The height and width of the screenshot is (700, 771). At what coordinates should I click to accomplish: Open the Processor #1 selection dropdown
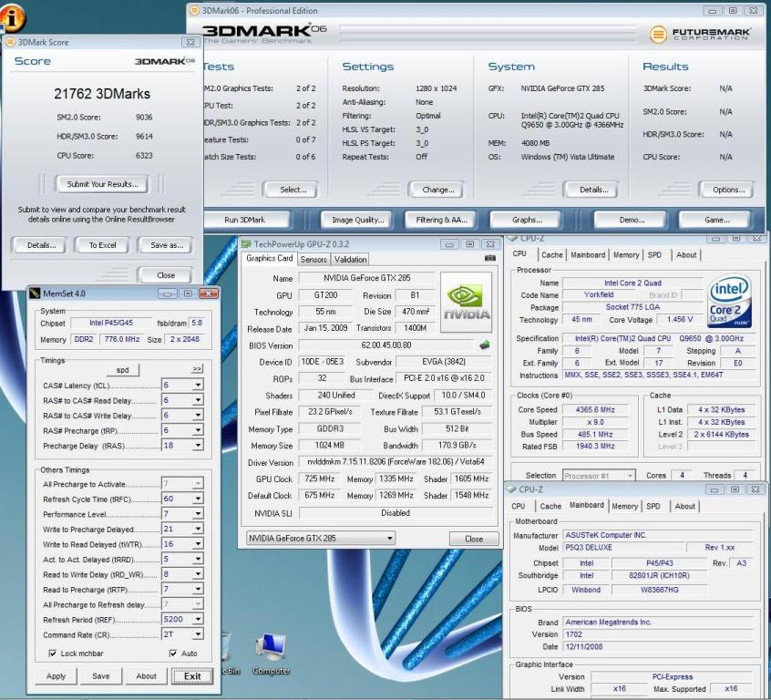(x=599, y=476)
